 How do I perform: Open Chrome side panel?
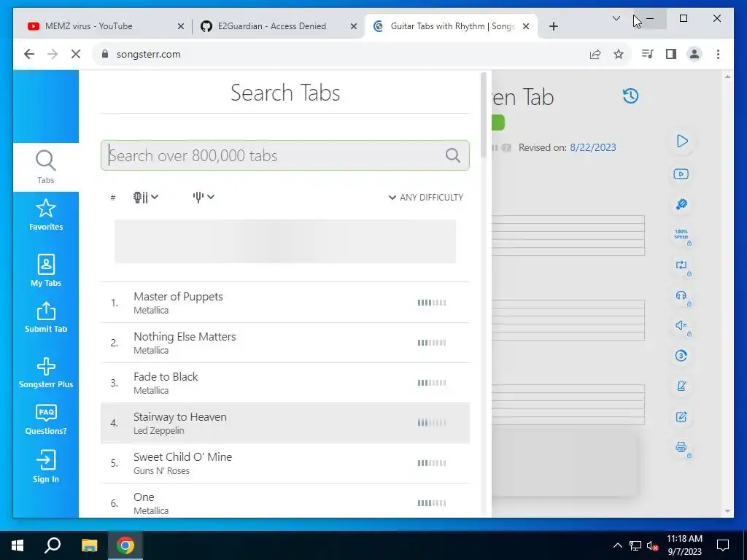(671, 54)
